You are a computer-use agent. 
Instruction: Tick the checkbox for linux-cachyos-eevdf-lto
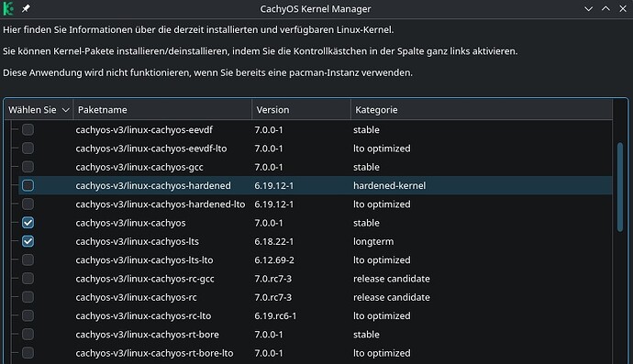28,149
